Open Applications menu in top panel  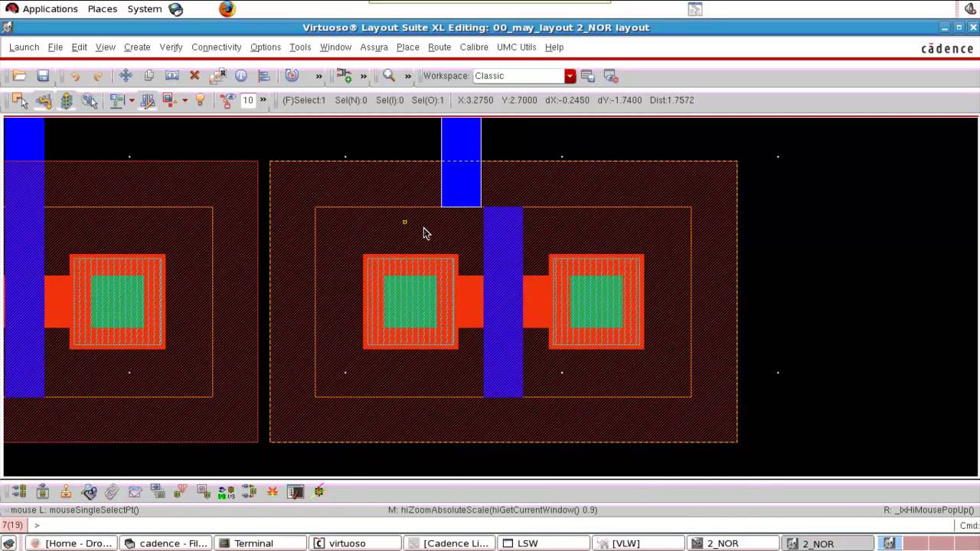click(42, 9)
